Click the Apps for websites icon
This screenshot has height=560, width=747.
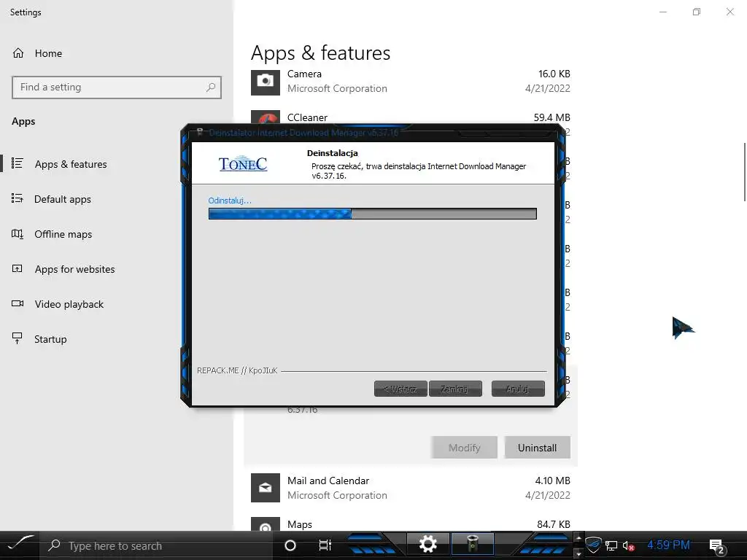pos(18,268)
